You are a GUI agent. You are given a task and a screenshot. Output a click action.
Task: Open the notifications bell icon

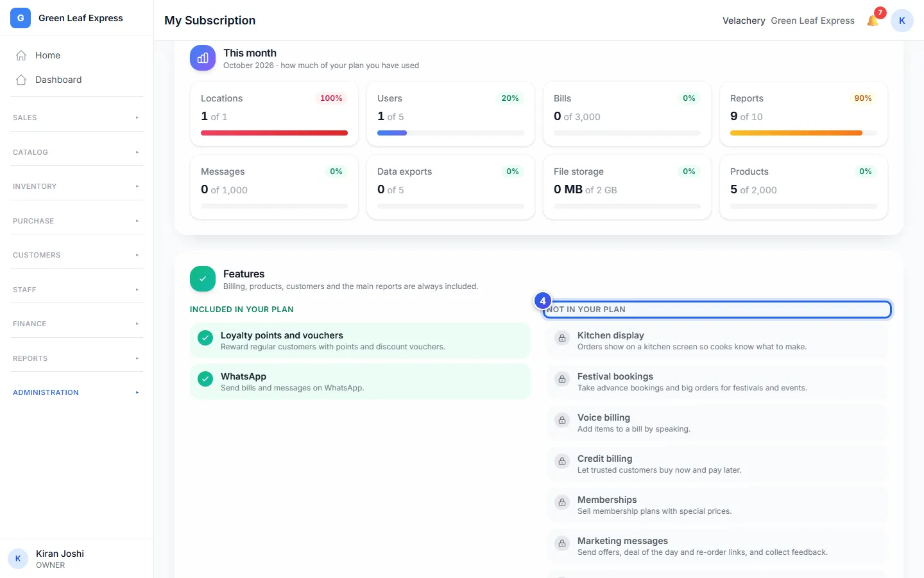coord(873,21)
